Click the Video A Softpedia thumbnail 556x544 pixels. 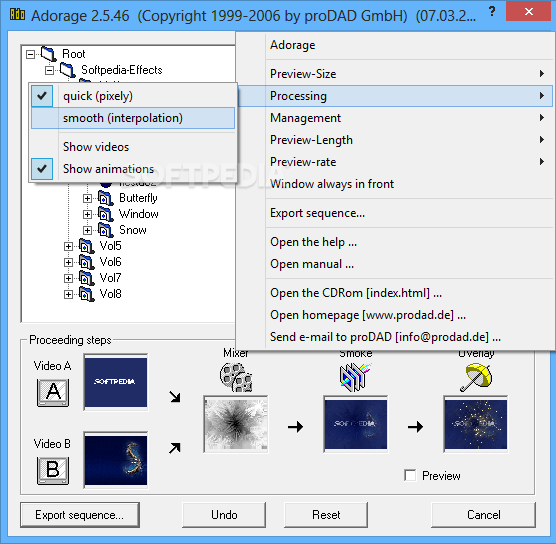point(116,382)
